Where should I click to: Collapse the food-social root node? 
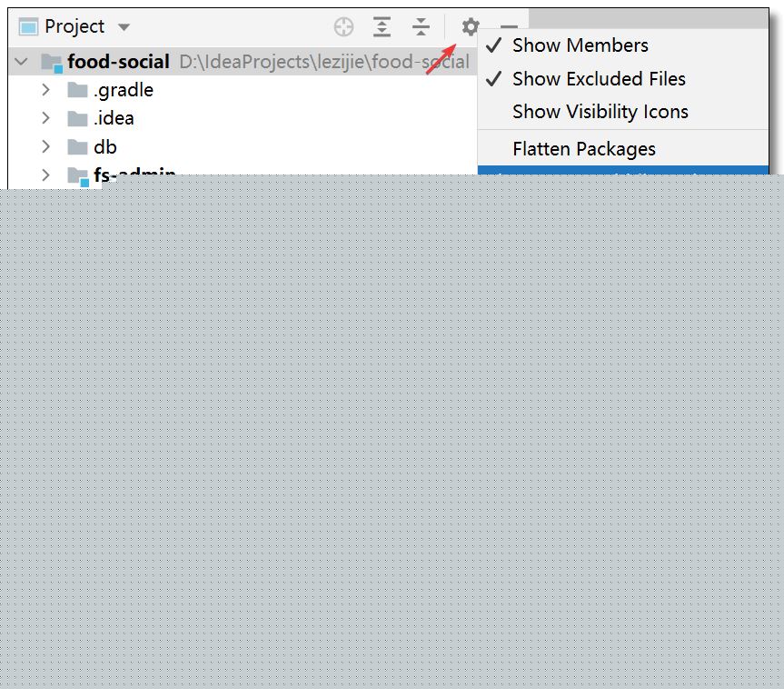click(x=22, y=62)
